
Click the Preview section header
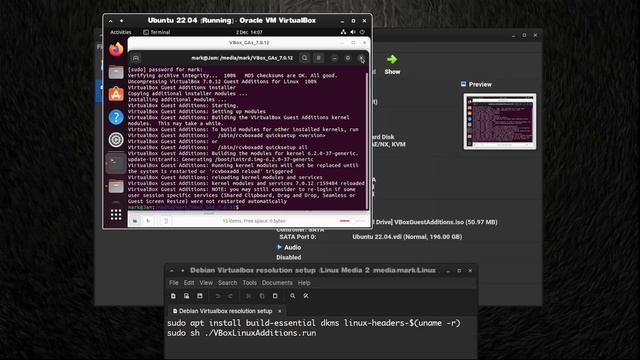476,84
